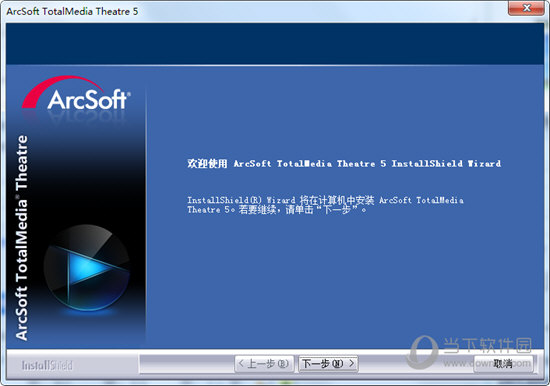The width and height of the screenshot is (550, 386).
Task: Click the InstallShield logo
Action: (x=47, y=365)
